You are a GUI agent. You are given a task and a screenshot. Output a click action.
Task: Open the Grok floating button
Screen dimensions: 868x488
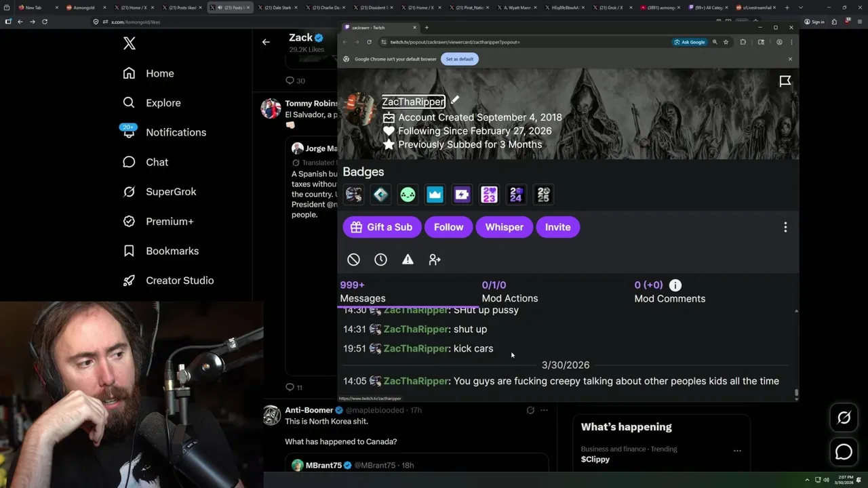click(844, 418)
